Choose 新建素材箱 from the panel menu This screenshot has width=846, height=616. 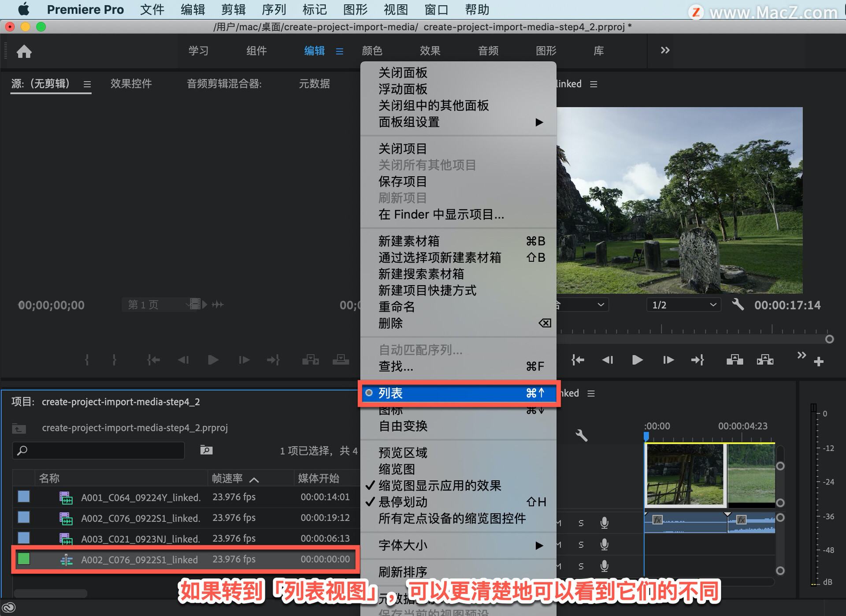coord(409,241)
